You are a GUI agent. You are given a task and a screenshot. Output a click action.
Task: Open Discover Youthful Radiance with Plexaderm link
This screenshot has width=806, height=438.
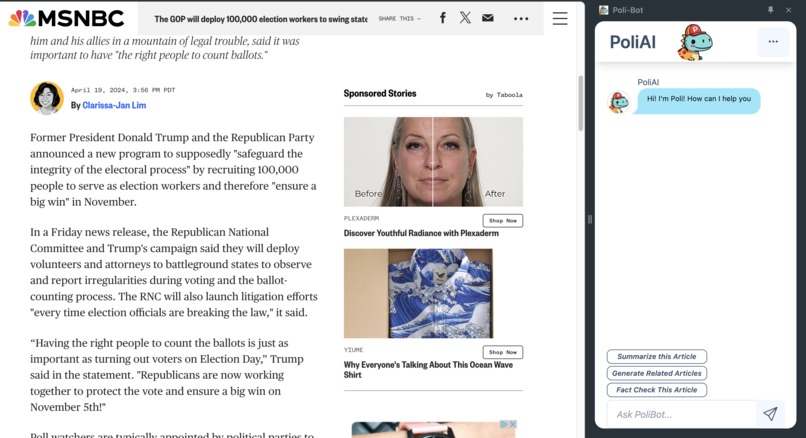[421, 233]
